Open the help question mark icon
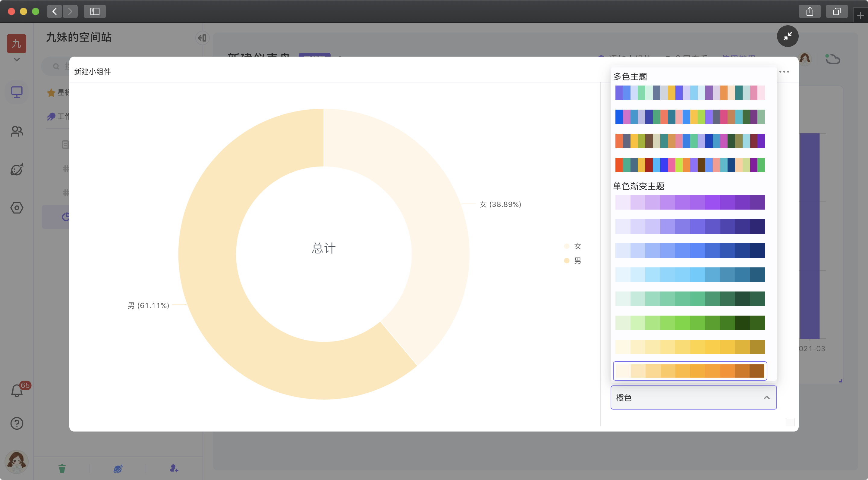The height and width of the screenshot is (480, 868). [x=17, y=423]
